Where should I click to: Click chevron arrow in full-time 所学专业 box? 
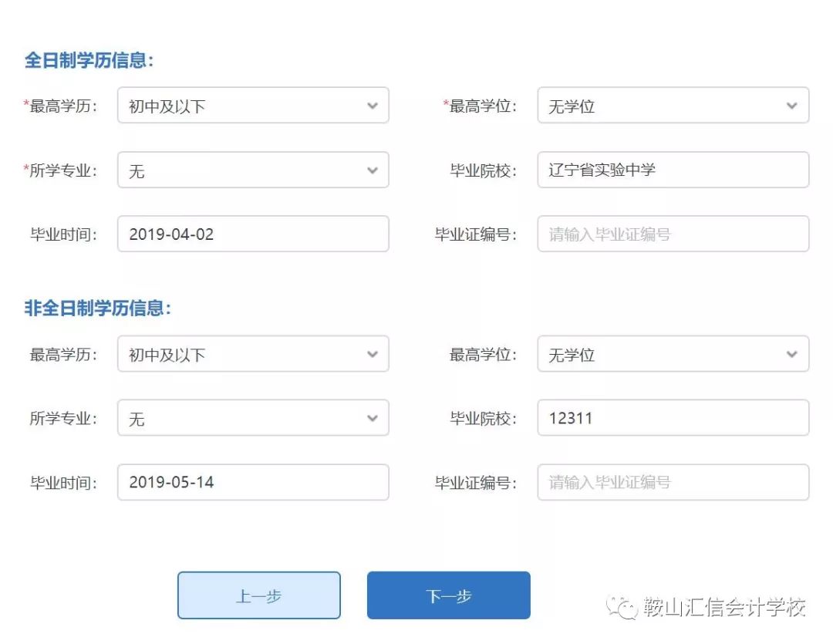[373, 170]
